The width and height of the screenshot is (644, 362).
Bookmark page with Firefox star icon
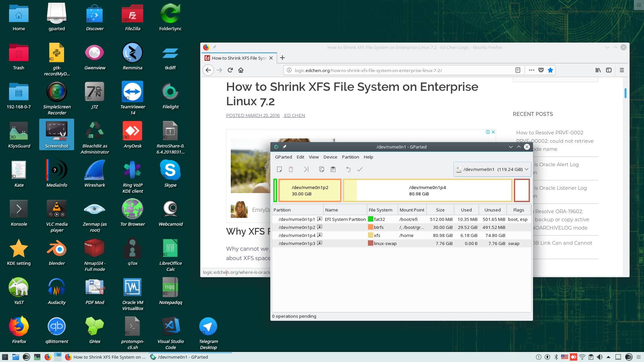point(550,70)
